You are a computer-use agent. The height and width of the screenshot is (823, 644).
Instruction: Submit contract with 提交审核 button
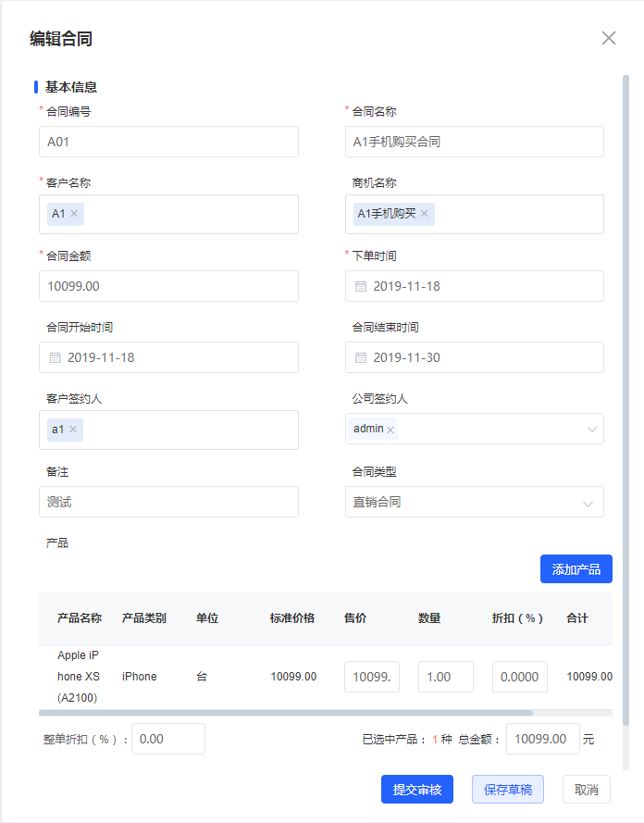pyautogui.click(x=416, y=790)
